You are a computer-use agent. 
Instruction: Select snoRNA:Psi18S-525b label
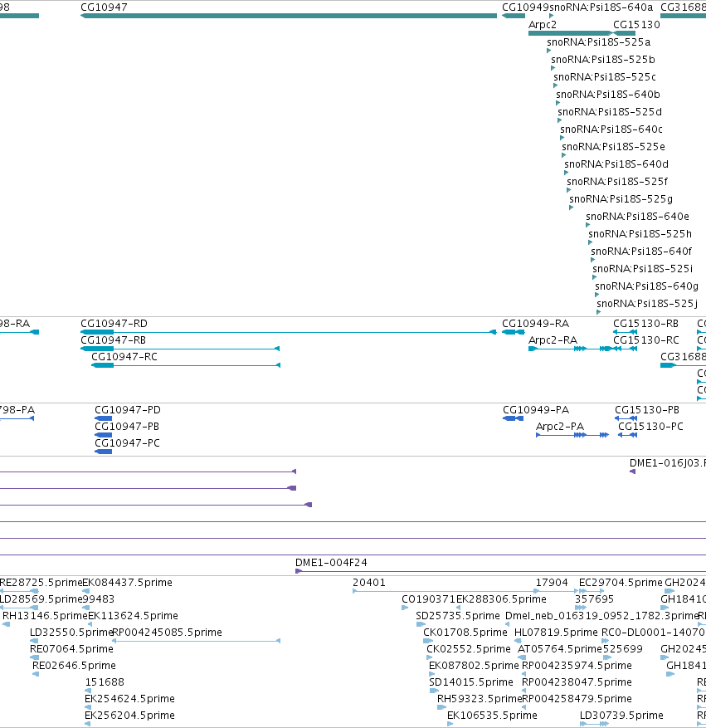[x=603, y=60]
